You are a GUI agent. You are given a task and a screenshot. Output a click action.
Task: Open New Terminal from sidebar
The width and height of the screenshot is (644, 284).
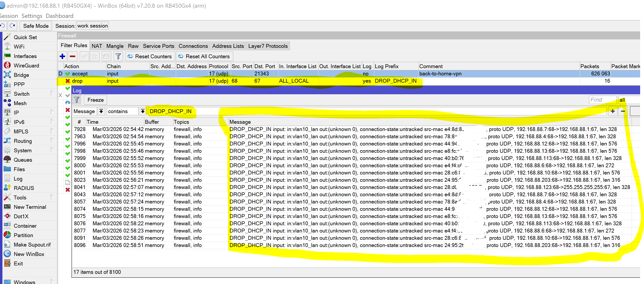click(x=30, y=207)
